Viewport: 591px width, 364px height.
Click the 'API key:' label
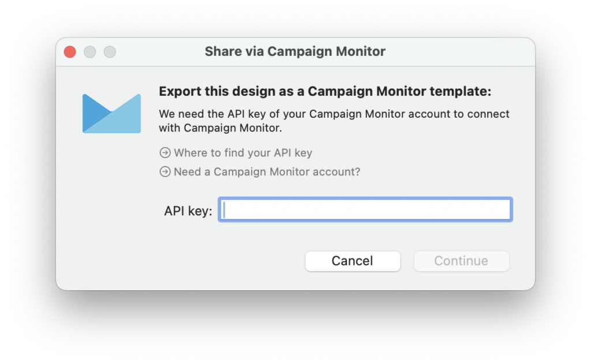click(188, 211)
